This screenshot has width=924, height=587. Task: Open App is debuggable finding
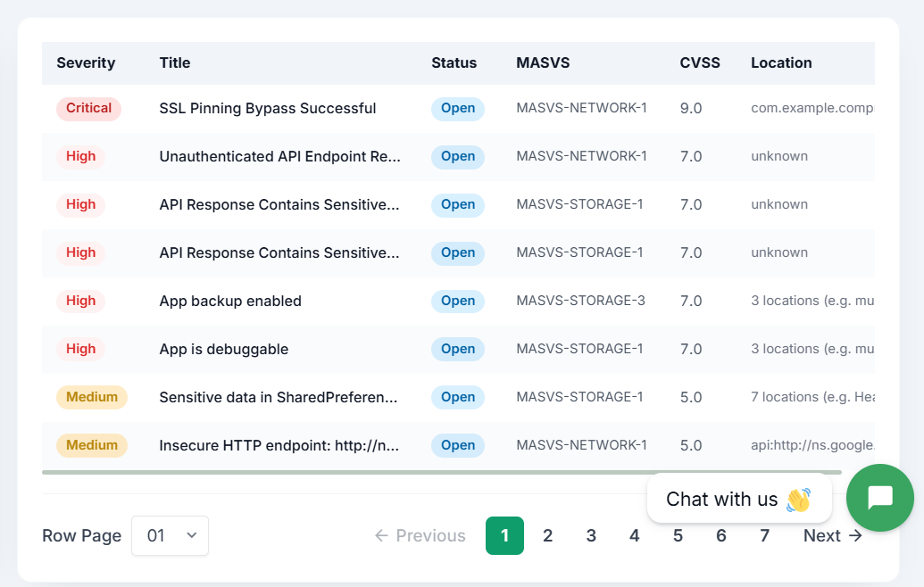224,349
